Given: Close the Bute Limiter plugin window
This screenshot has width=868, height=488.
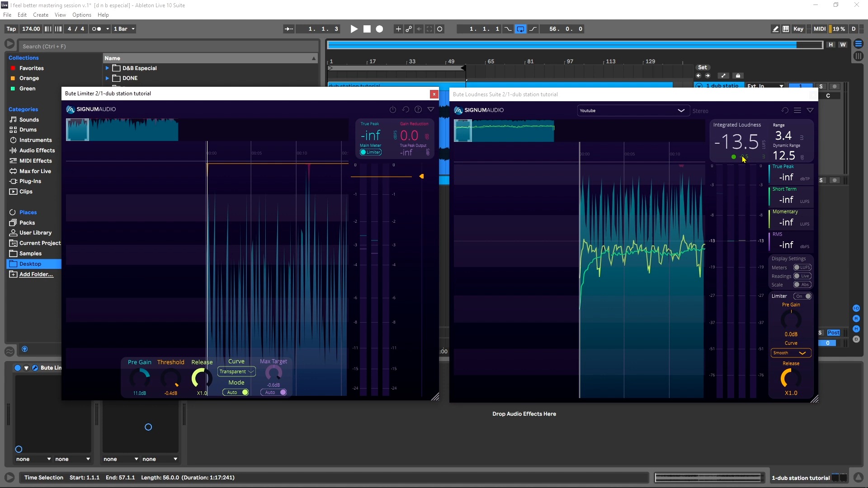Looking at the screenshot, I should point(434,94).
